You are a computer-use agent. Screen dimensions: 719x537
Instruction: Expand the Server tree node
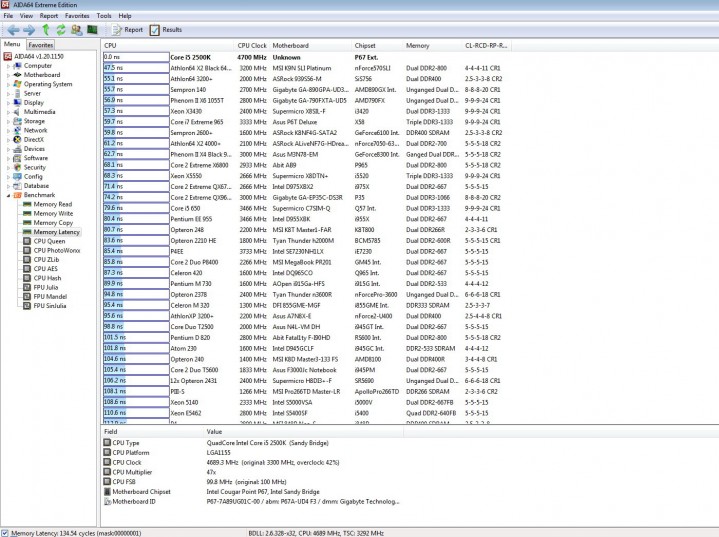[x=8, y=94]
